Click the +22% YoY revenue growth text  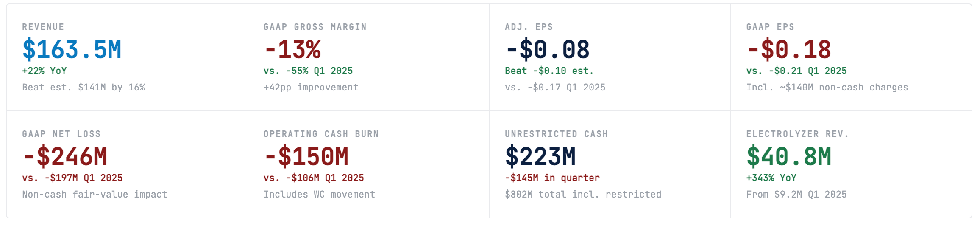click(45, 71)
